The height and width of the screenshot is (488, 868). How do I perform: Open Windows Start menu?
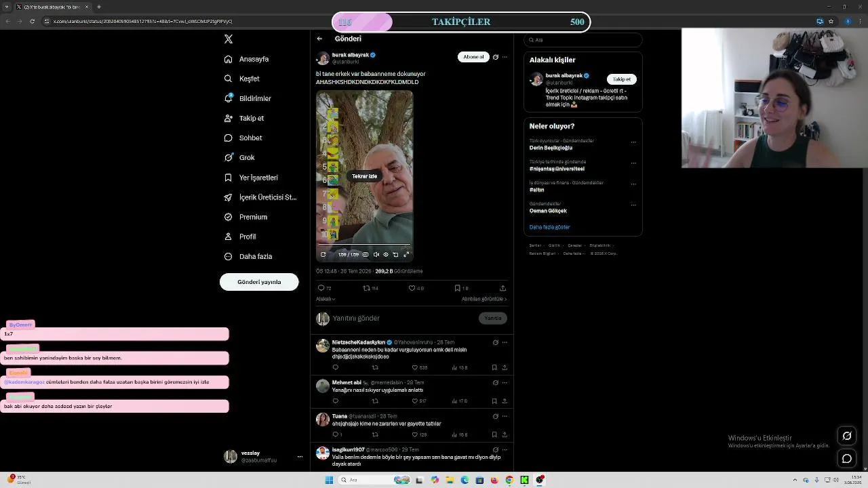(x=329, y=480)
